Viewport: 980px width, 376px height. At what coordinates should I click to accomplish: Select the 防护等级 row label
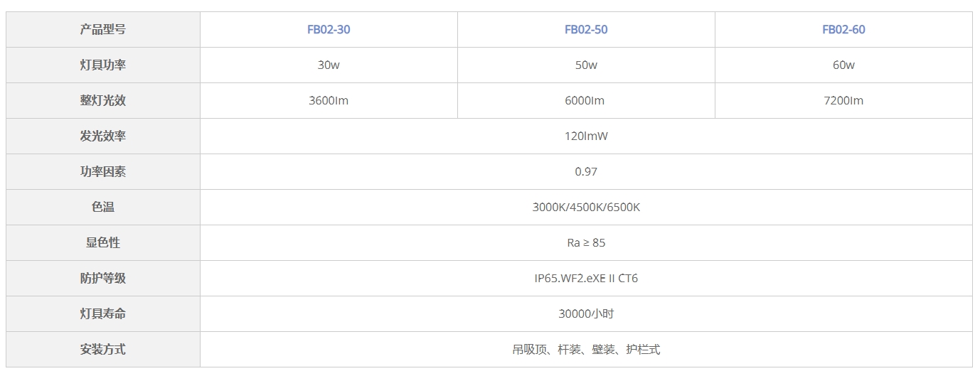coord(103,279)
